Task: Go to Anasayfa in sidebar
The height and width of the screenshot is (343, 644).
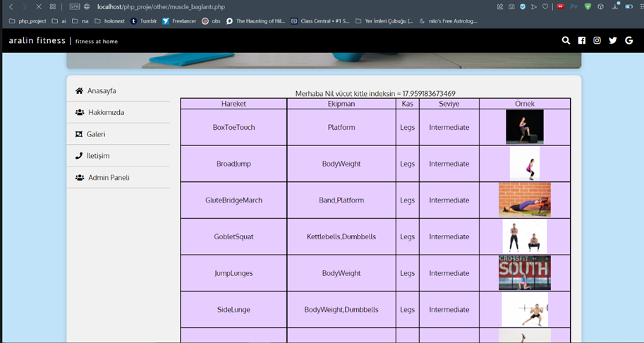Action: [119, 91]
